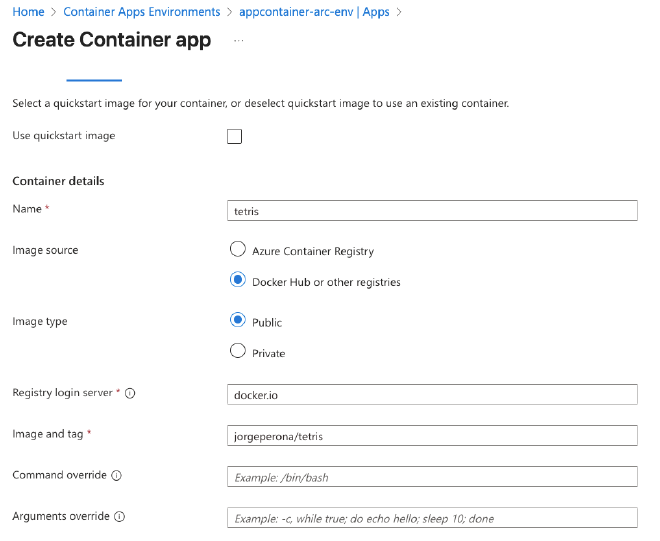The height and width of the screenshot is (541, 660).
Task: Click into the Command override text box
Action: [x=432, y=477]
